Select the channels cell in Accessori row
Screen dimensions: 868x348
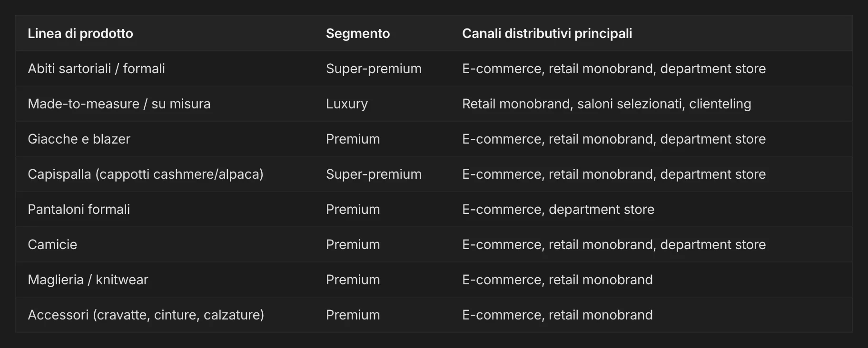pos(557,315)
